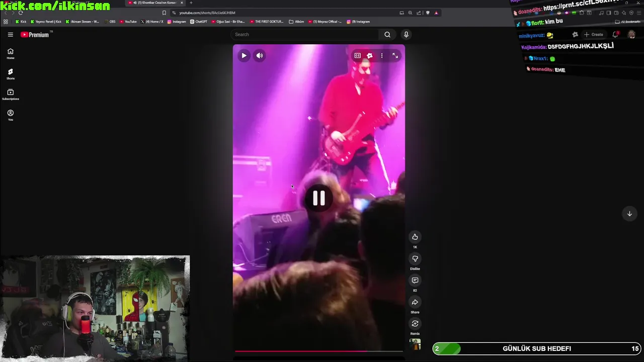Select the Khontkar Ceza'nın Konser tab
This screenshot has height=362, width=644.
pyautogui.click(x=155, y=3)
